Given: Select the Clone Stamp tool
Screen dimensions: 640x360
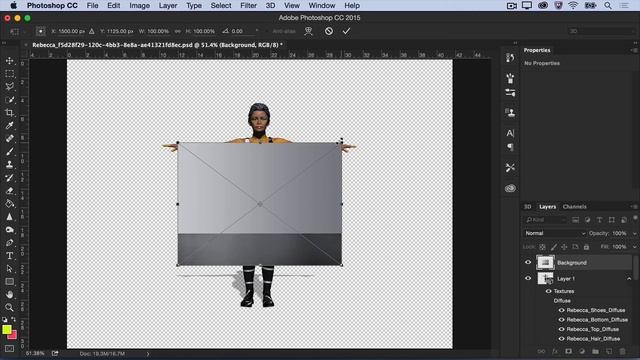Looking at the screenshot, I should [x=9, y=164].
